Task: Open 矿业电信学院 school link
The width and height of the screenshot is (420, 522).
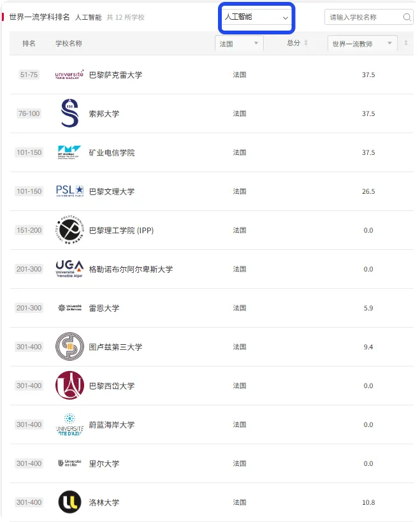Action: 112,153
